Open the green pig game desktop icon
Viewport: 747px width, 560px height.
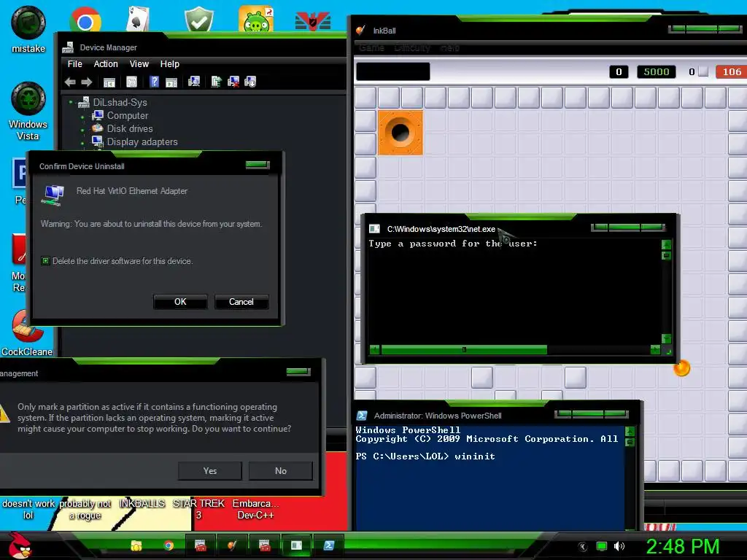[x=256, y=20]
